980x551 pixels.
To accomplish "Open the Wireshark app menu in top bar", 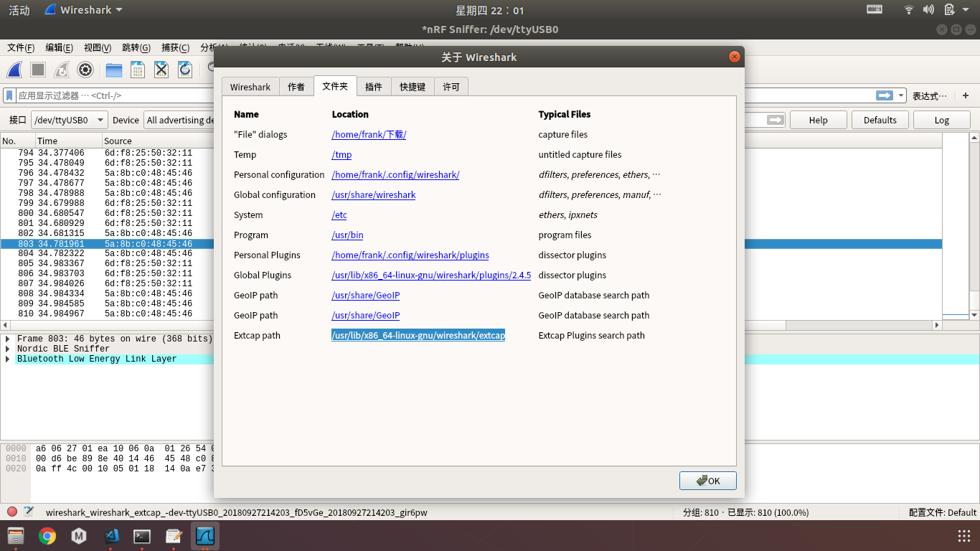I will [83, 10].
